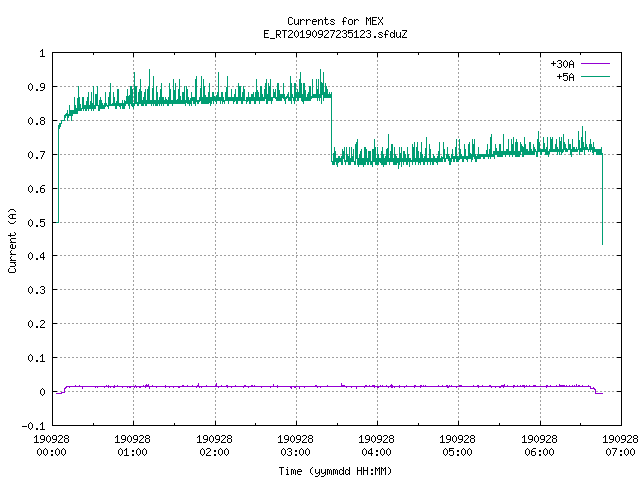Click the x-axis tick label 190928 07:00
Viewport: 640px width, 480px height.
620,445
